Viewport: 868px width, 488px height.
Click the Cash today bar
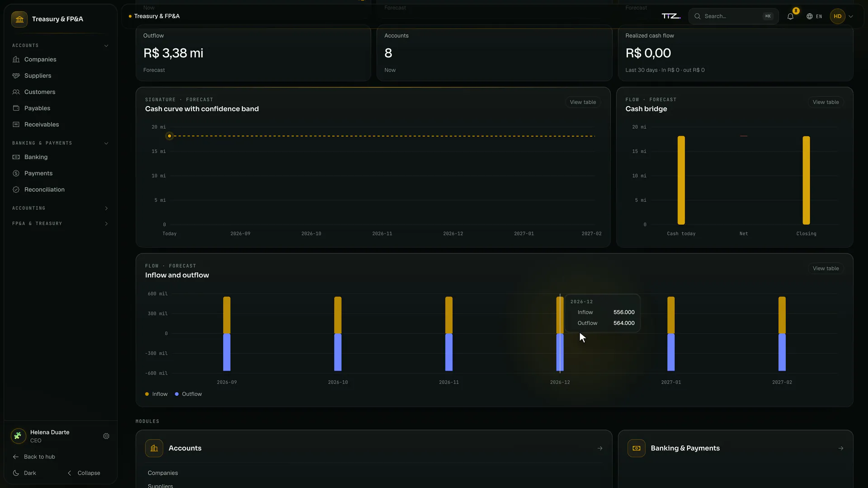[x=681, y=180]
